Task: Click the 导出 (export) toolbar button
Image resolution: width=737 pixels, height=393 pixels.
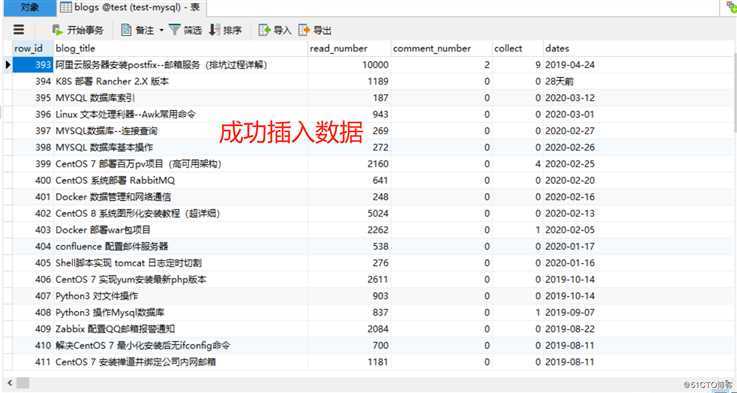Action: (x=315, y=31)
